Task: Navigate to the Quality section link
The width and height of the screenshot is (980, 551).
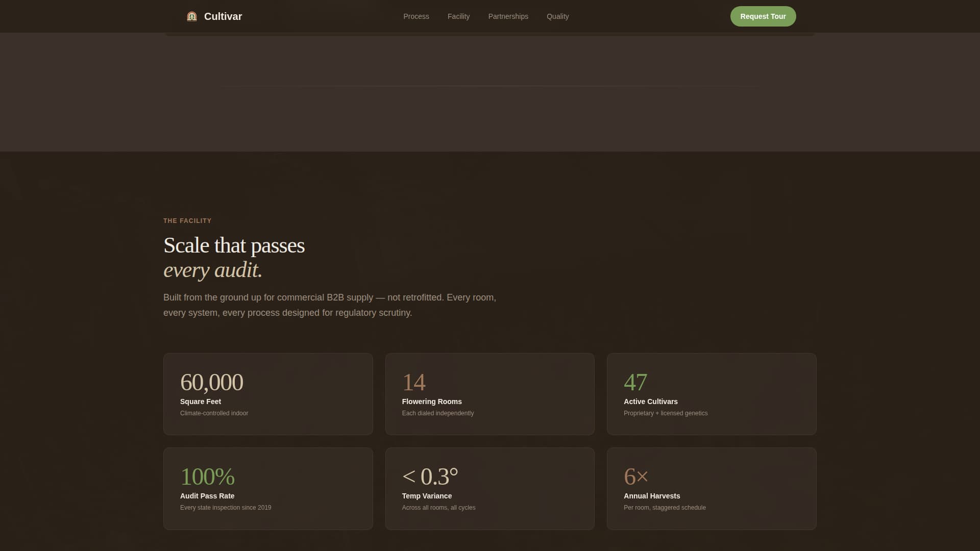Action: (557, 16)
